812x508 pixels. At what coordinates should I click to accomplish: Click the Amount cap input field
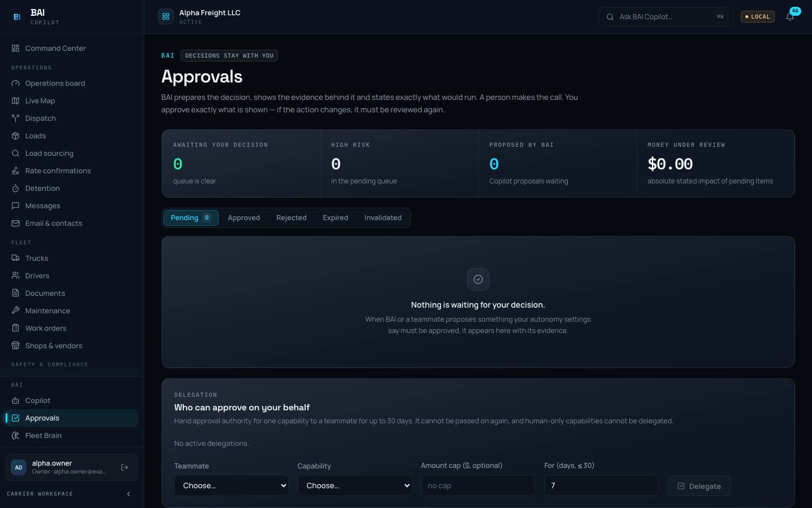point(478,485)
